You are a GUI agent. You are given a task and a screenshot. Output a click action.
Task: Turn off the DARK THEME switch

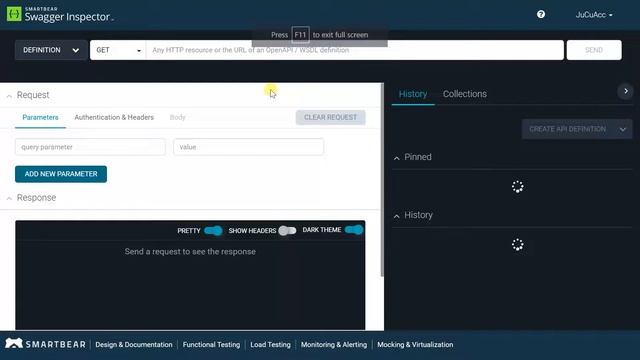tap(353, 230)
